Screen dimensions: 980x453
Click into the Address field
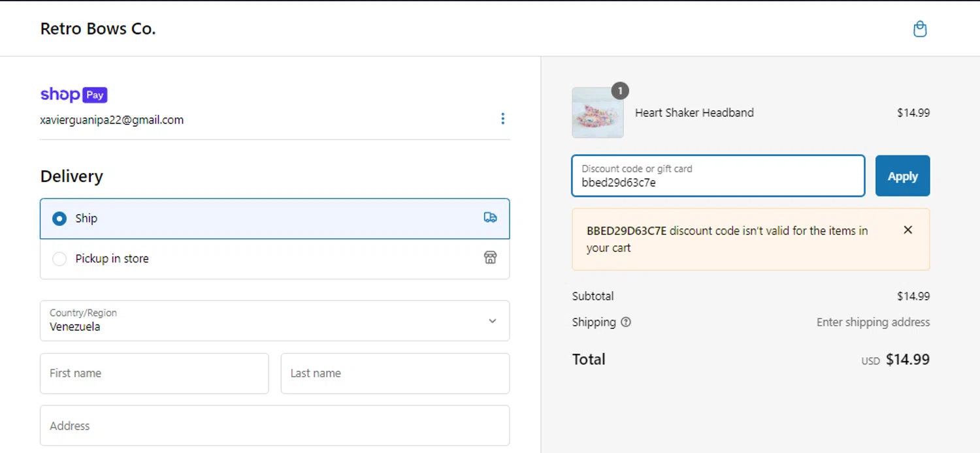(274, 426)
